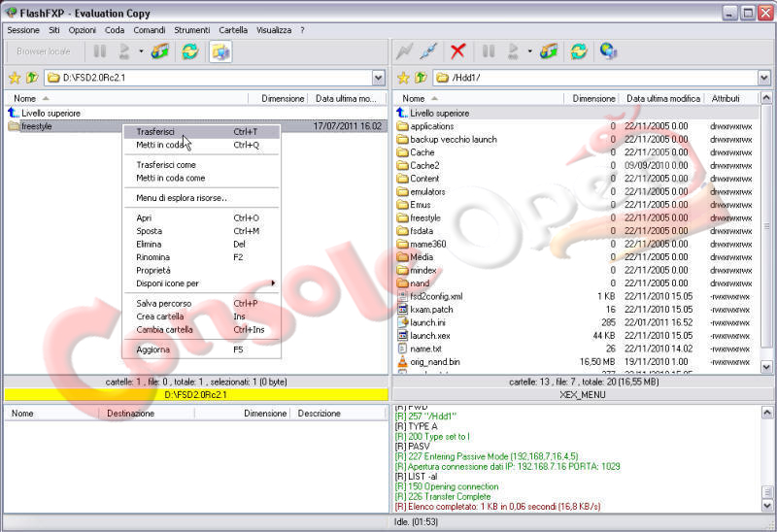
Task: Choose Elimina from the context menu
Action: pos(202,245)
